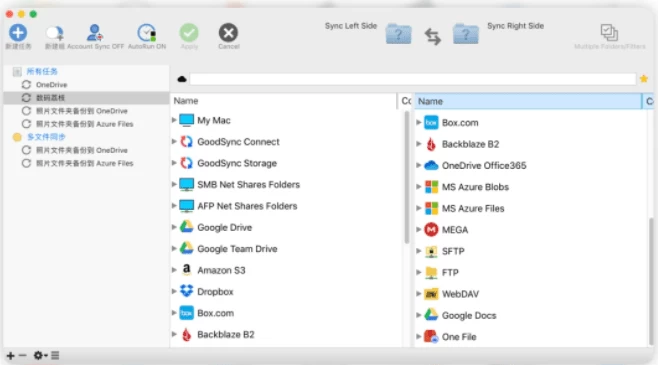
Task: Click the yellow star bookmark icon
Action: [644, 78]
